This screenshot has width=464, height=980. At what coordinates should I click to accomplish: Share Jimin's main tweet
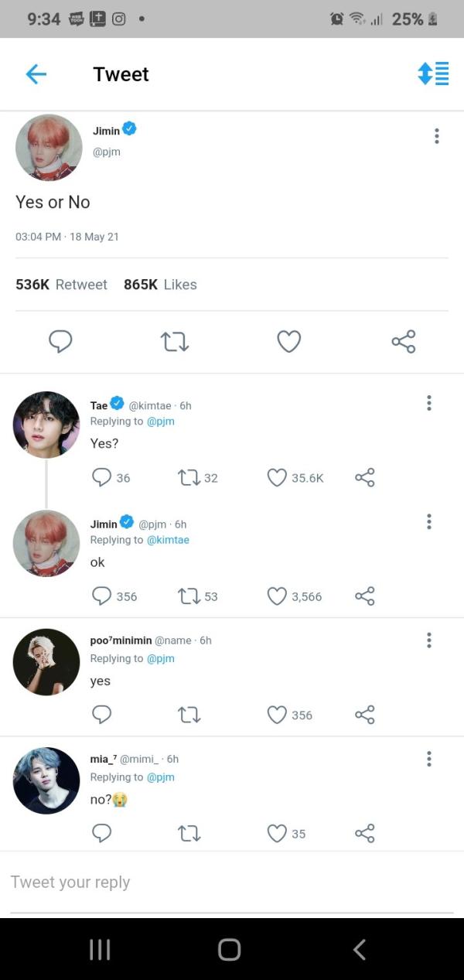click(403, 341)
